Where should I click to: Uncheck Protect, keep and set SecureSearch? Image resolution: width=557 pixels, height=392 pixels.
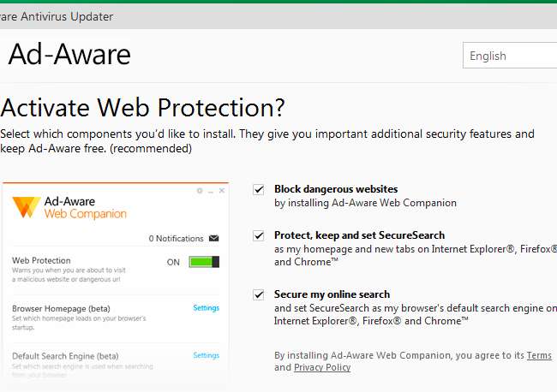point(259,235)
